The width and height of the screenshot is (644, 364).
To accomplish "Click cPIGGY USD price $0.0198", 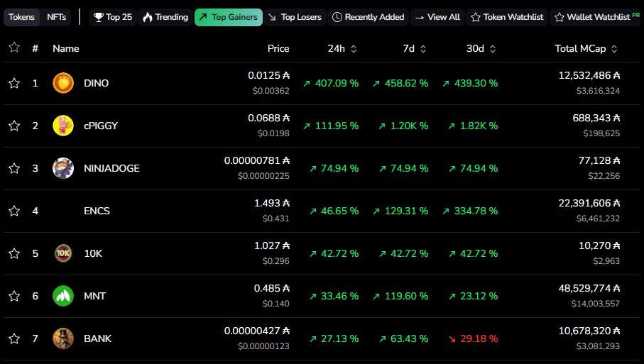I will pos(273,133).
